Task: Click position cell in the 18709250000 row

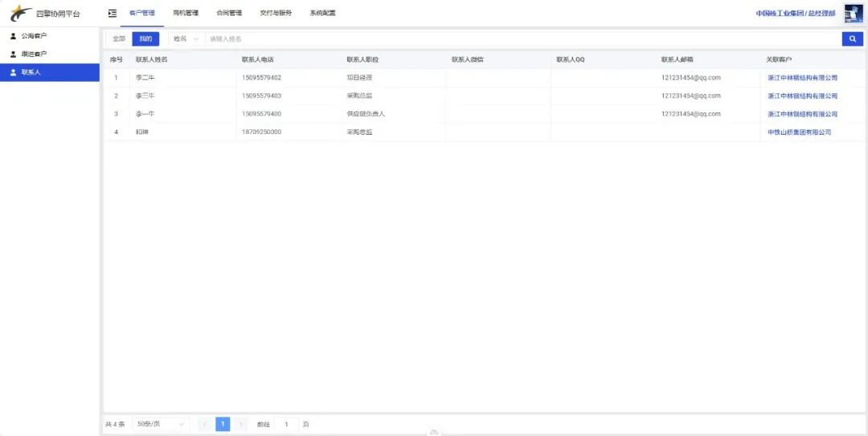Action: click(x=360, y=132)
